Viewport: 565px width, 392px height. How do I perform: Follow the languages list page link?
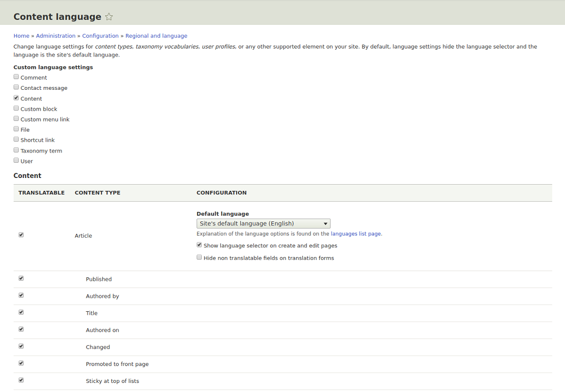(356, 234)
